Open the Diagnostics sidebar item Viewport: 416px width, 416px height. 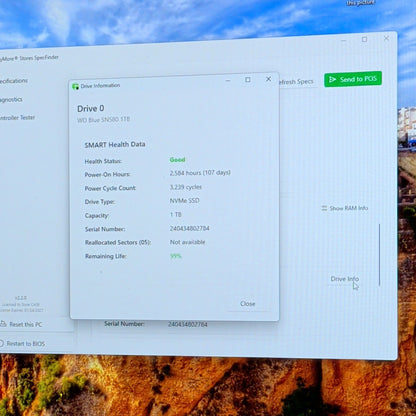point(11,99)
